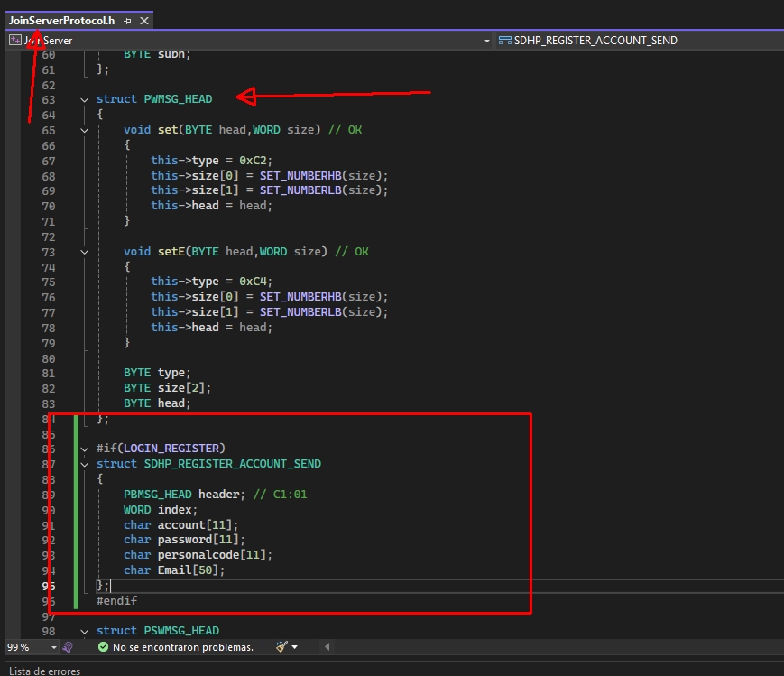Close the JoinServerProtocol.h tab
The image size is (784, 676).
click(144, 21)
